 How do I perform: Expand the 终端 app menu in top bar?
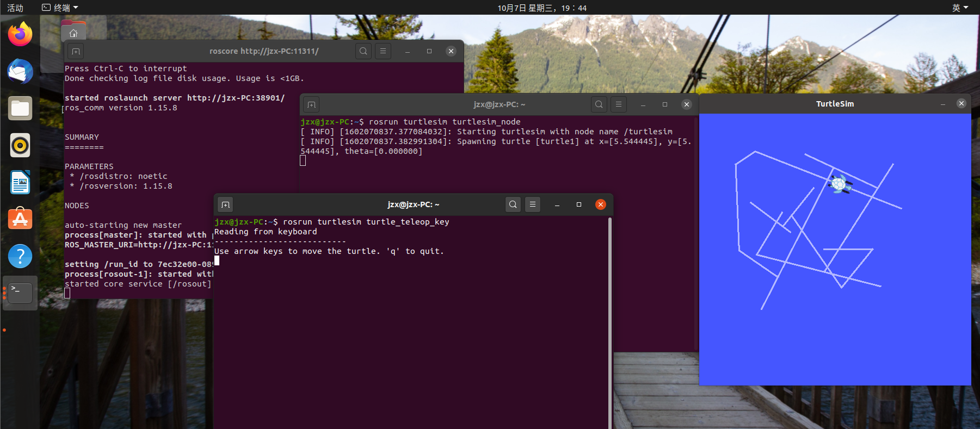[60, 8]
